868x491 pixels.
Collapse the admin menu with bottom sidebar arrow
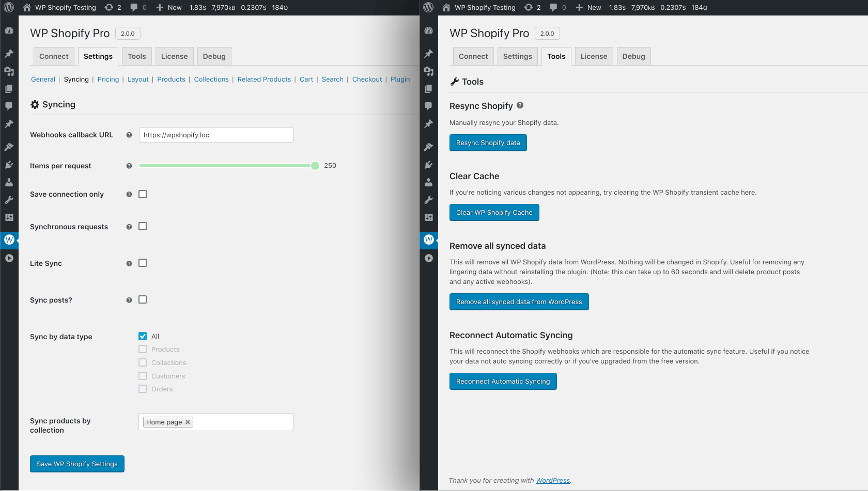click(x=9, y=258)
